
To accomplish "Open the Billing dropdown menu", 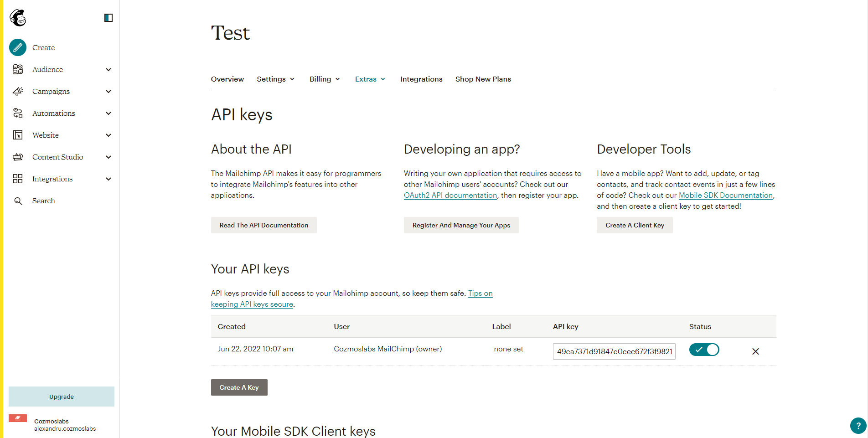I will tap(325, 79).
